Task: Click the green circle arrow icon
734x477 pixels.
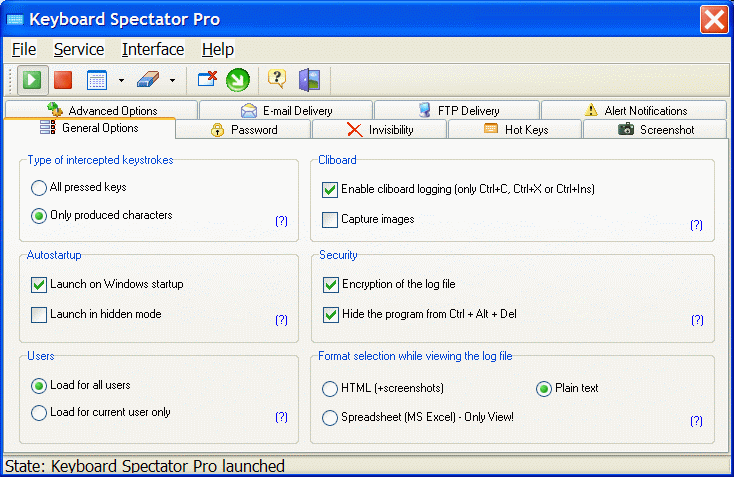Action: click(x=238, y=80)
